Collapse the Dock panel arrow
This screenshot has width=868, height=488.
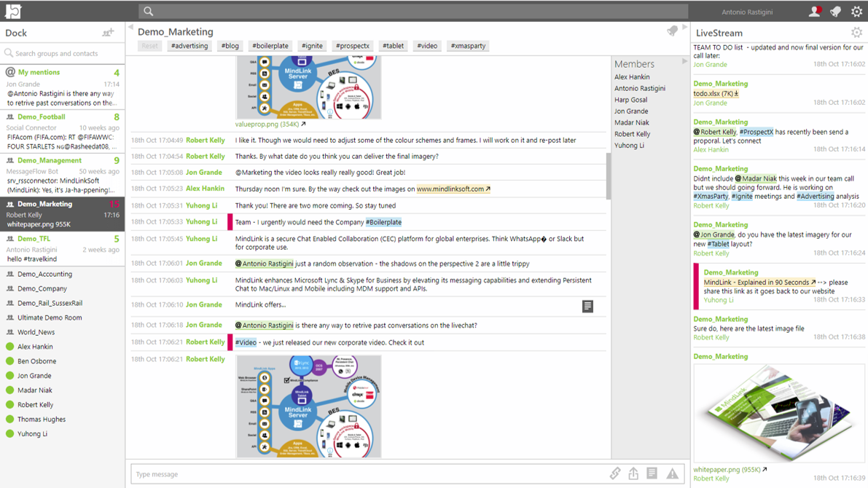click(130, 26)
